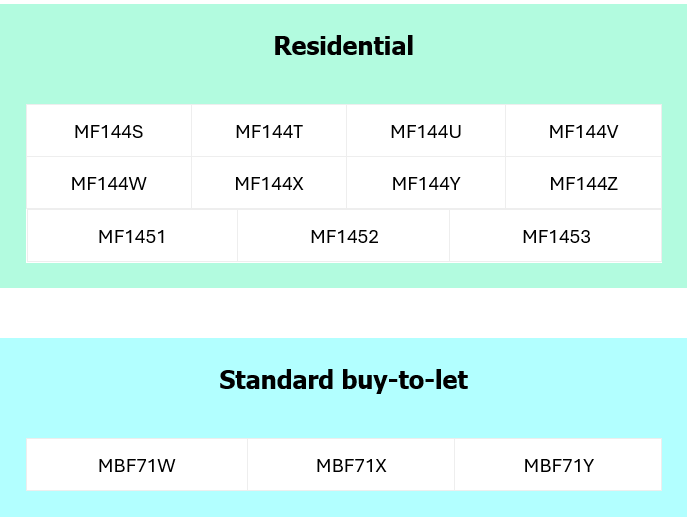The width and height of the screenshot is (692, 521).
Task: Pick the MF144Z product code
Action: pyautogui.click(x=583, y=184)
